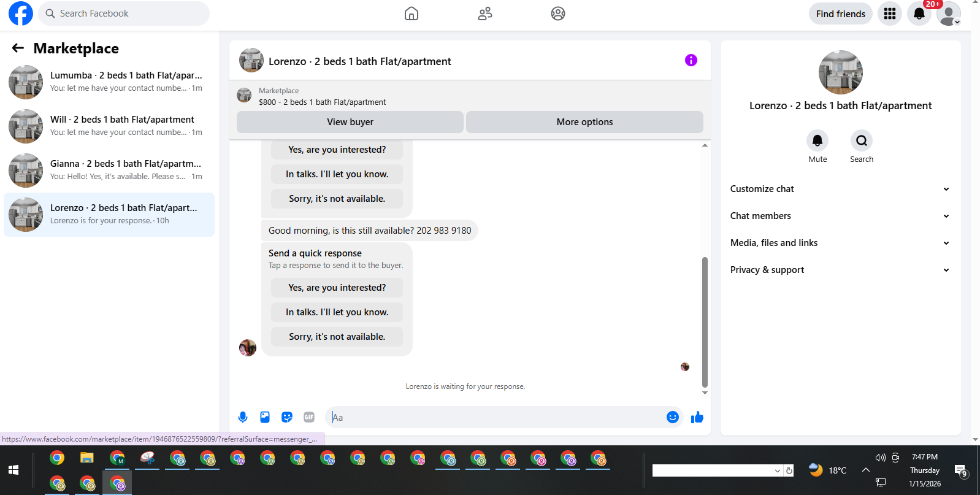
Task: Send lower 'Yes, are you interested?' quick response
Action: [x=337, y=288]
